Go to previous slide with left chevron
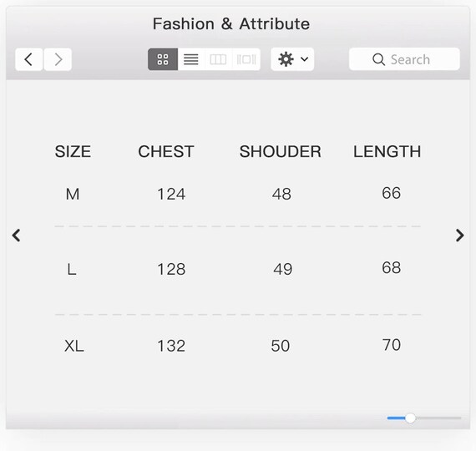Image resolution: width=476 pixels, height=451 pixels. (x=17, y=236)
